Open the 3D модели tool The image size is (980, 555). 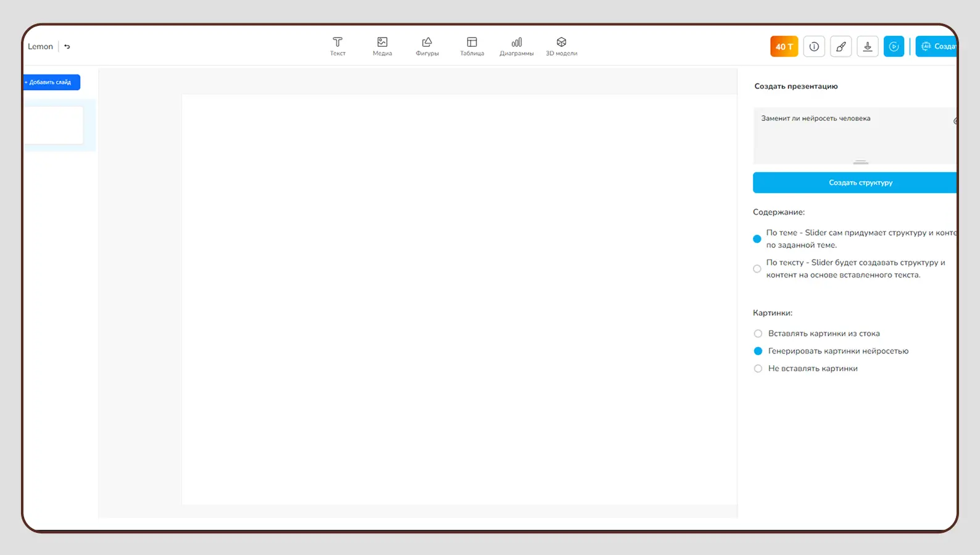[561, 46]
